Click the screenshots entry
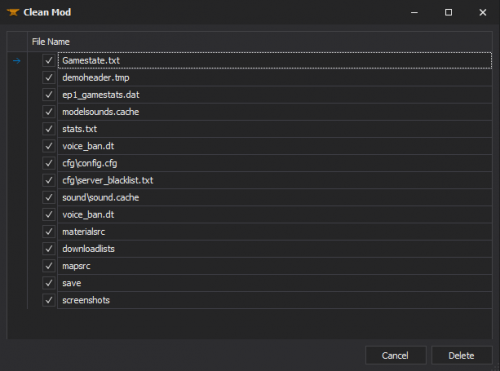 (x=275, y=300)
